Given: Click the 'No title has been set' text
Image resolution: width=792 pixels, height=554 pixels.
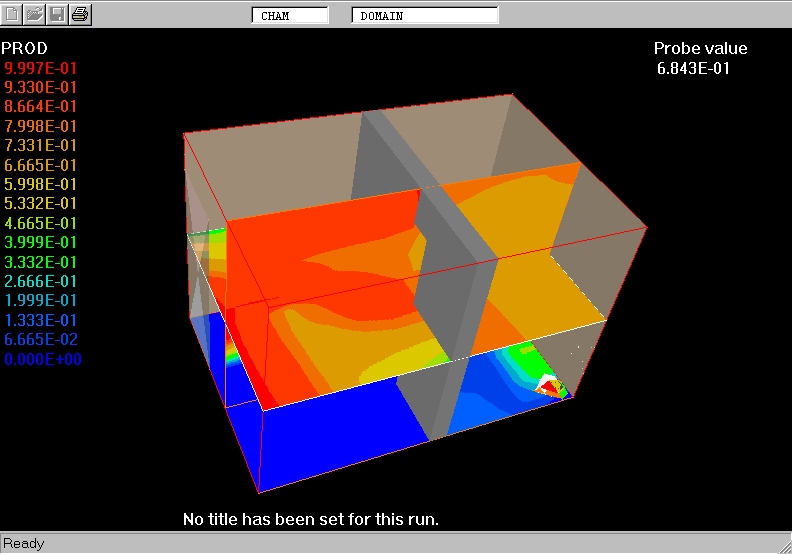Looking at the screenshot, I should (311, 519).
